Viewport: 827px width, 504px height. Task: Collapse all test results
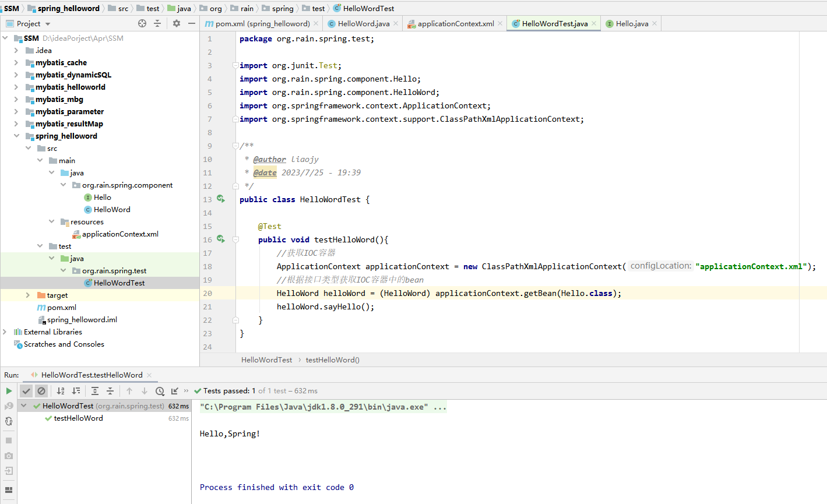pyautogui.click(x=110, y=391)
